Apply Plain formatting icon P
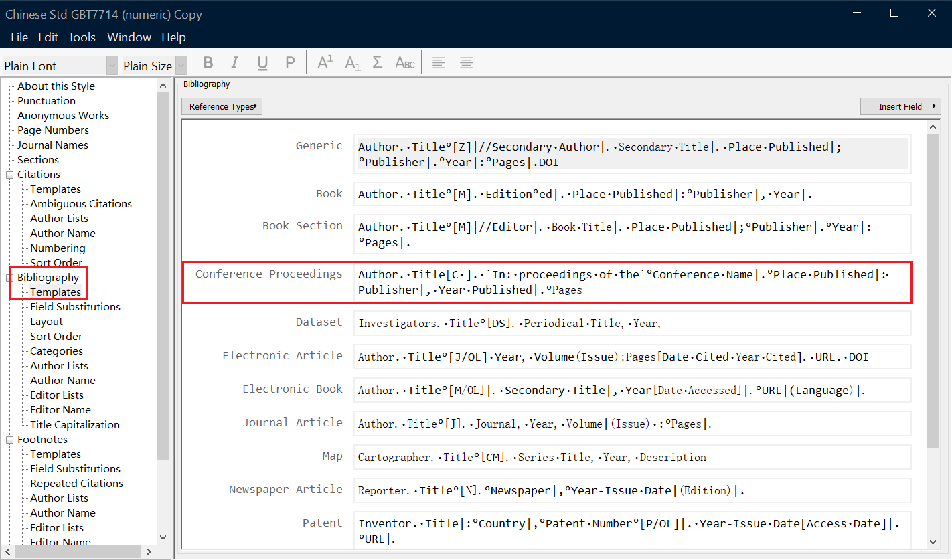Image resolution: width=952 pixels, height=560 pixels. [x=290, y=63]
